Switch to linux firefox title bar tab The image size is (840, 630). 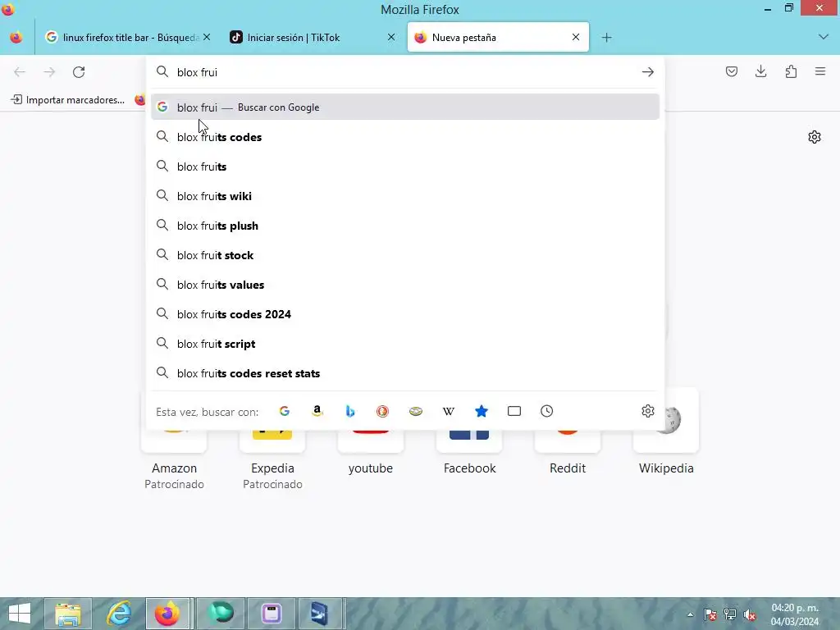(x=129, y=38)
